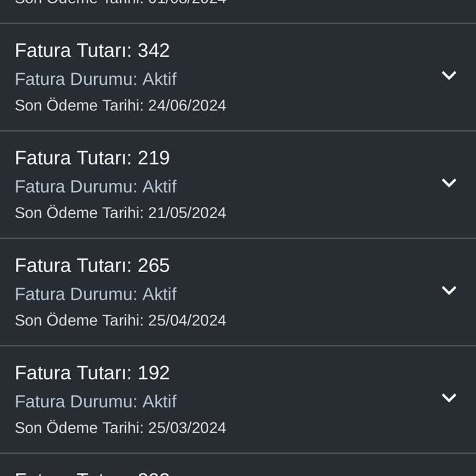
Task: Click the 'Fatura Tutarı: 342' heading
Action: [x=92, y=50]
